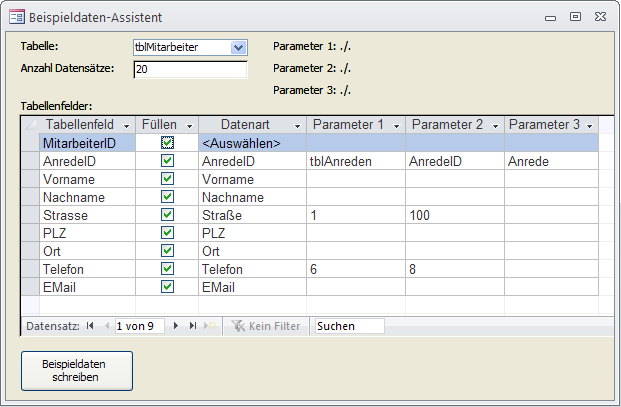Image resolution: width=621 pixels, height=407 pixels.
Task: Go to previous record arrow
Action: tap(107, 325)
